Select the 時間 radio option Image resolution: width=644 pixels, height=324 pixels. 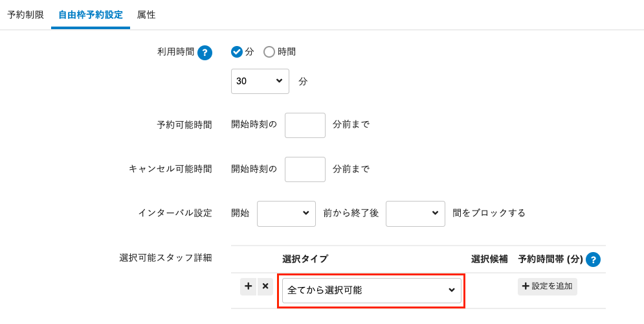click(269, 52)
